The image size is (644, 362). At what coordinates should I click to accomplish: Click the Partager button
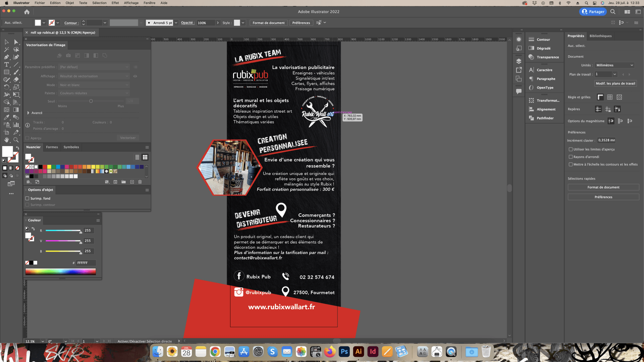[593, 12]
